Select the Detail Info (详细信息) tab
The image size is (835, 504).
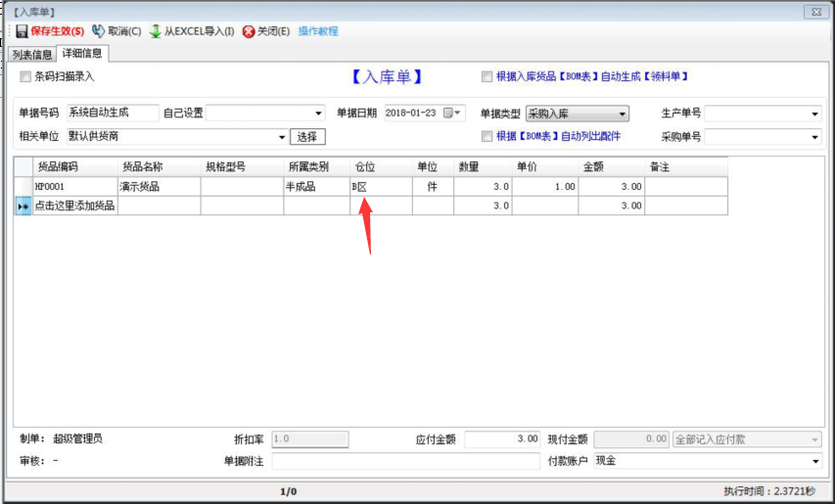click(x=82, y=54)
